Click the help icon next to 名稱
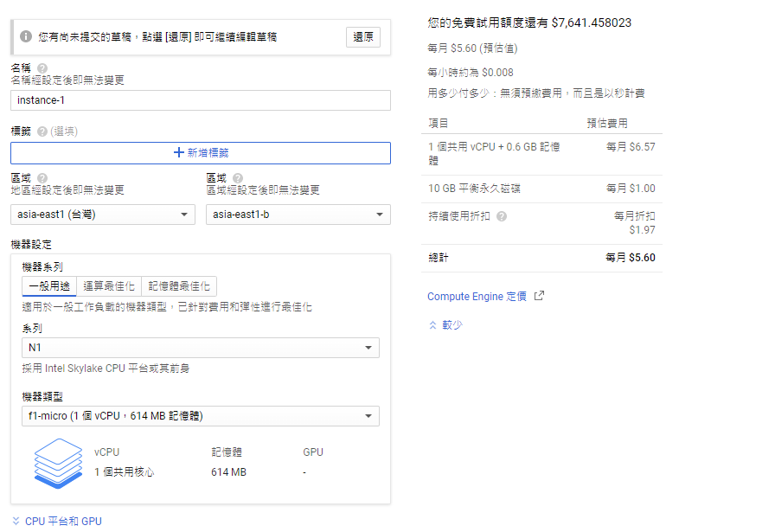 pos(42,67)
